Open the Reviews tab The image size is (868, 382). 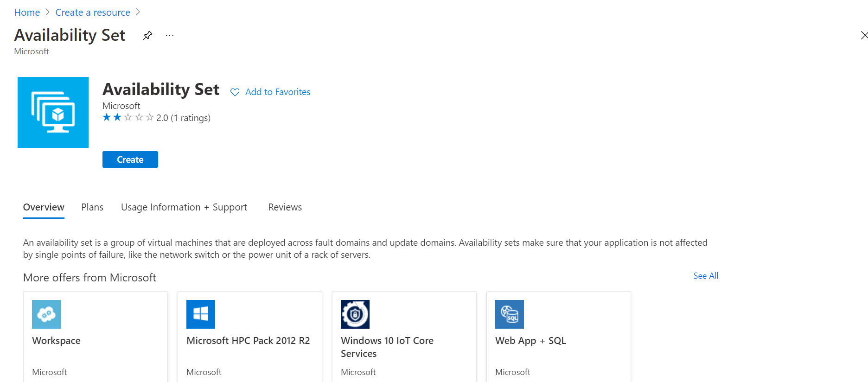[285, 207]
